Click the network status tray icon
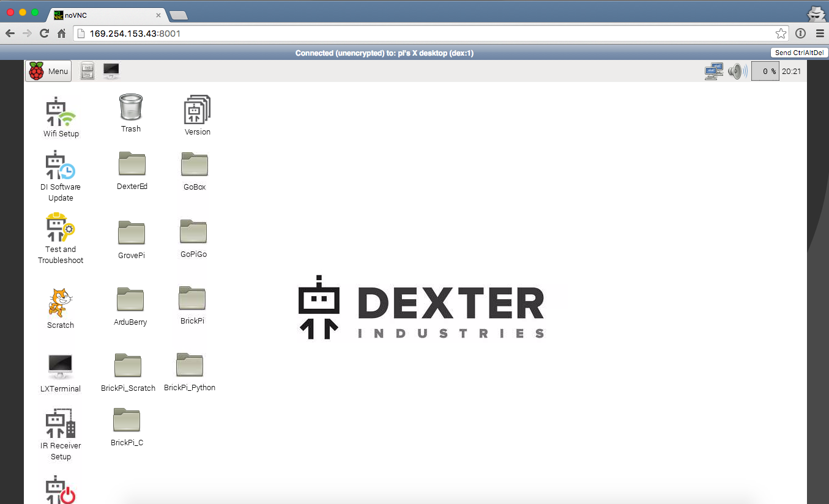The image size is (829, 504). (x=713, y=71)
